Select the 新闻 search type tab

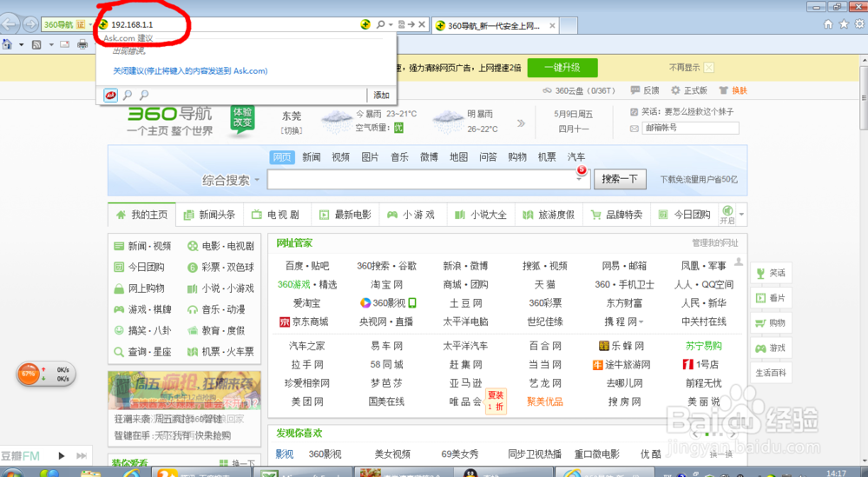pyautogui.click(x=311, y=157)
